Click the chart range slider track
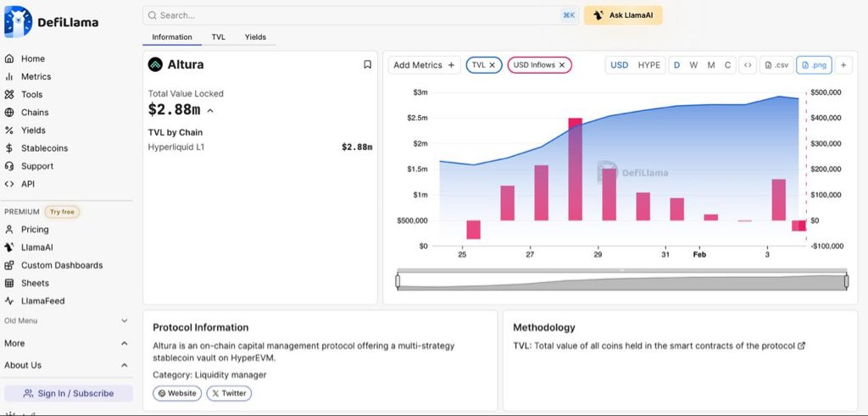The height and width of the screenshot is (416, 868). (621, 281)
